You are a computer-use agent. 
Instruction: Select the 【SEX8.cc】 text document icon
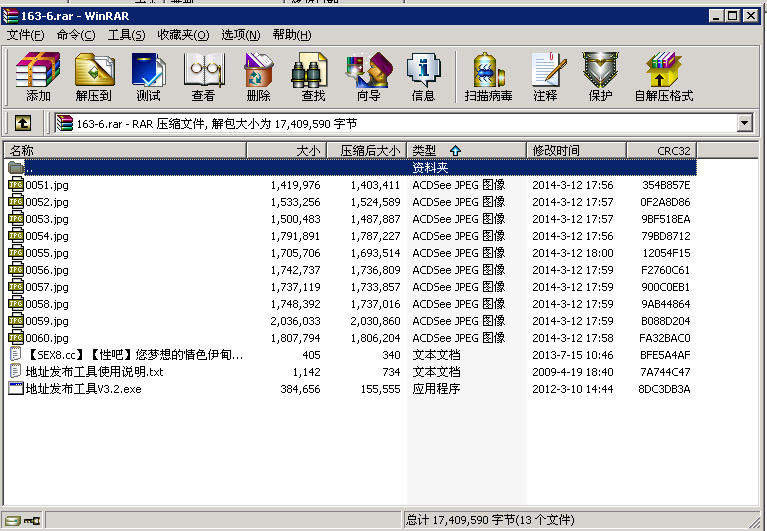coord(16,354)
